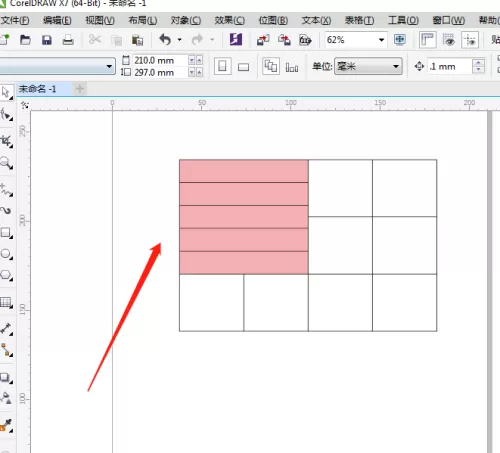Select the Parallel Dimension tool
This screenshot has height=453, width=500.
click(x=6, y=329)
